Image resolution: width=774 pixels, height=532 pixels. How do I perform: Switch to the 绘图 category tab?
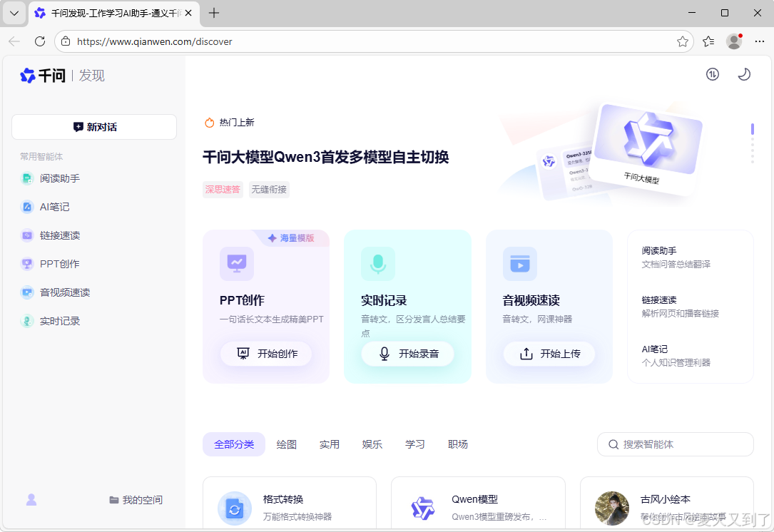pos(286,445)
